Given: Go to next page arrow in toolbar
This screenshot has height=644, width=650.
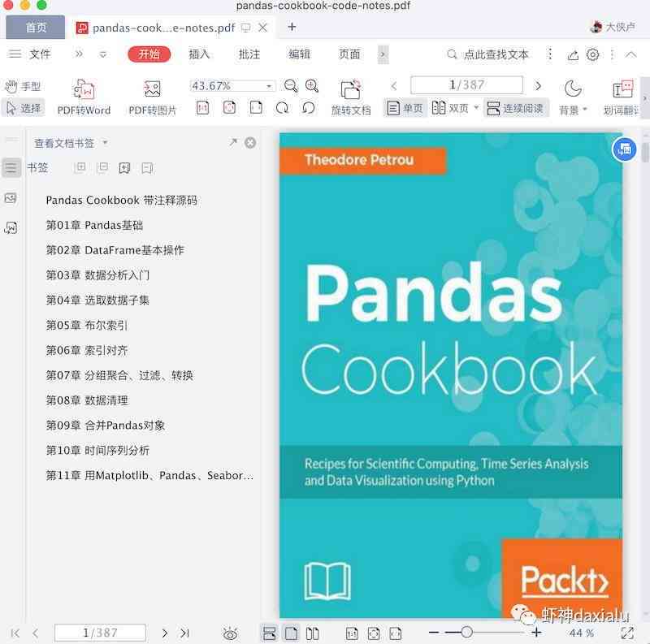Looking at the screenshot, I should tap(538, 86).
